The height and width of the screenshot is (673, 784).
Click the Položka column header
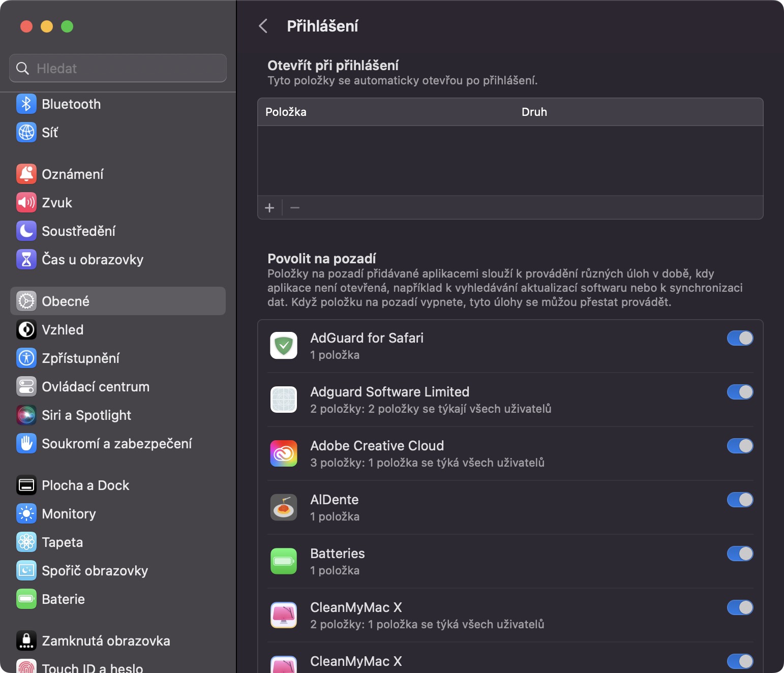pos(286,112)
